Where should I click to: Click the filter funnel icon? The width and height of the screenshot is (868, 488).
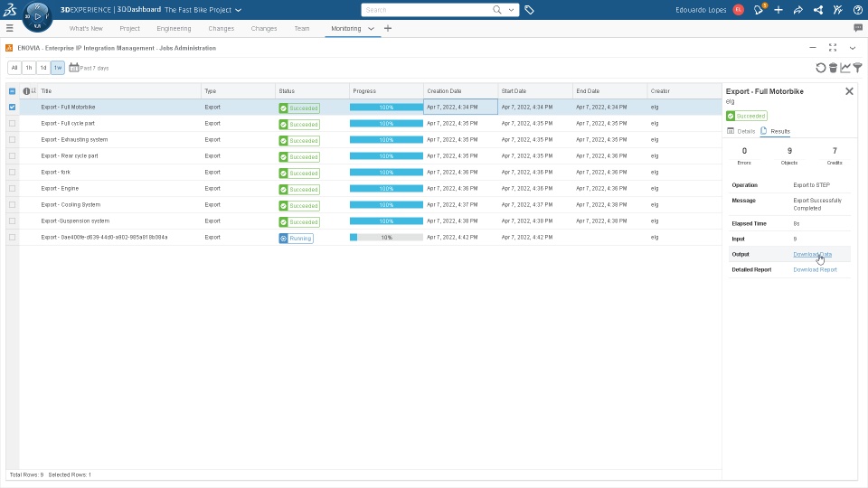point(857,68)
